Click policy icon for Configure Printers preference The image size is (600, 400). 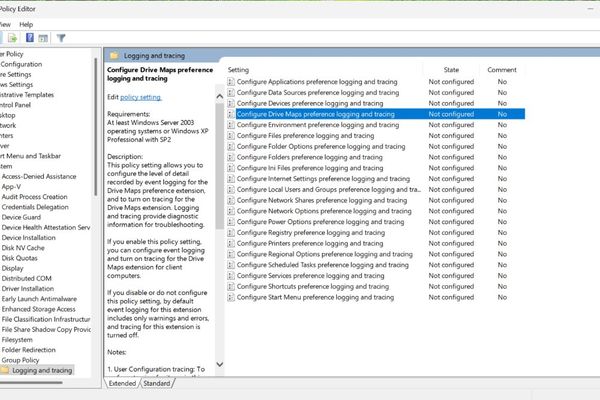[x=231, y=243]
